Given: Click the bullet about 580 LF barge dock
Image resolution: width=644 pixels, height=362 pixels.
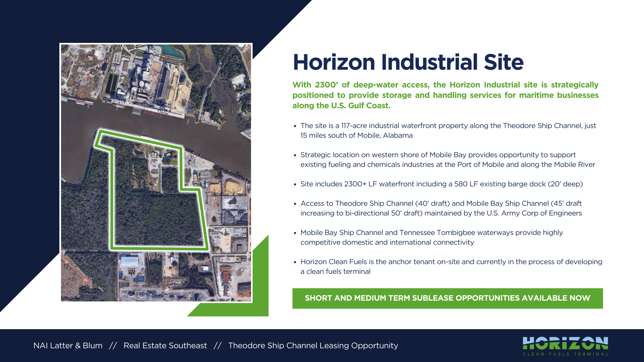Looking at the screenshot, I should (441, 184).
